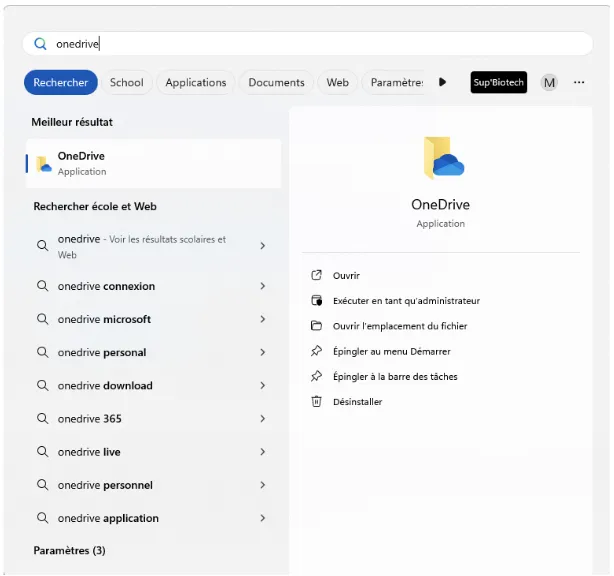Viewport: 614px width, 576px height.
Task: Click the onedrive 365 suggestion text
Action: 90,419
